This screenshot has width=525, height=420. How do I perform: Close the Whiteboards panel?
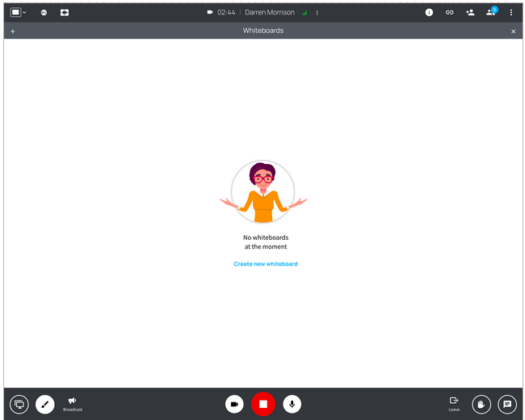(513, 31)
